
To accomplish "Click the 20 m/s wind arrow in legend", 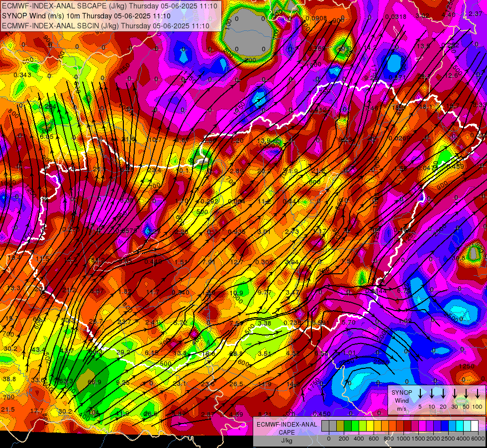I will 443,393.
